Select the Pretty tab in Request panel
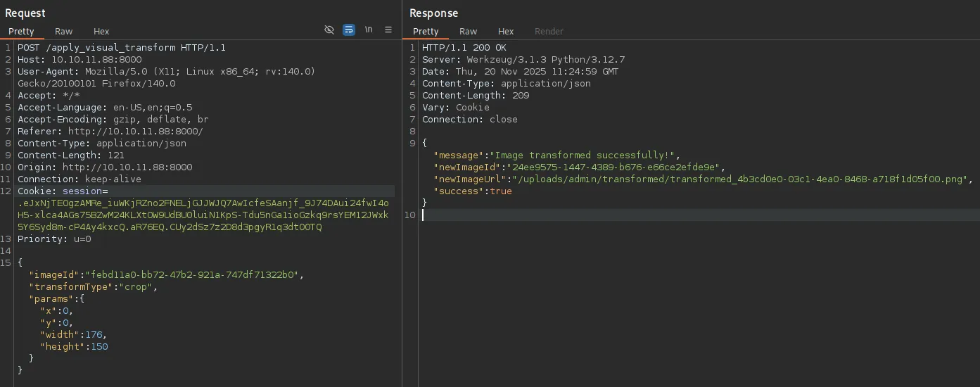This screenshot has width=980, height=387. pos(21,31)
